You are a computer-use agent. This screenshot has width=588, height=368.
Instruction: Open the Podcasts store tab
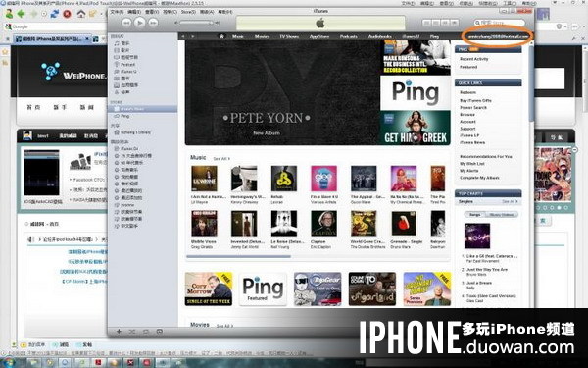click(x=348, y=36)
